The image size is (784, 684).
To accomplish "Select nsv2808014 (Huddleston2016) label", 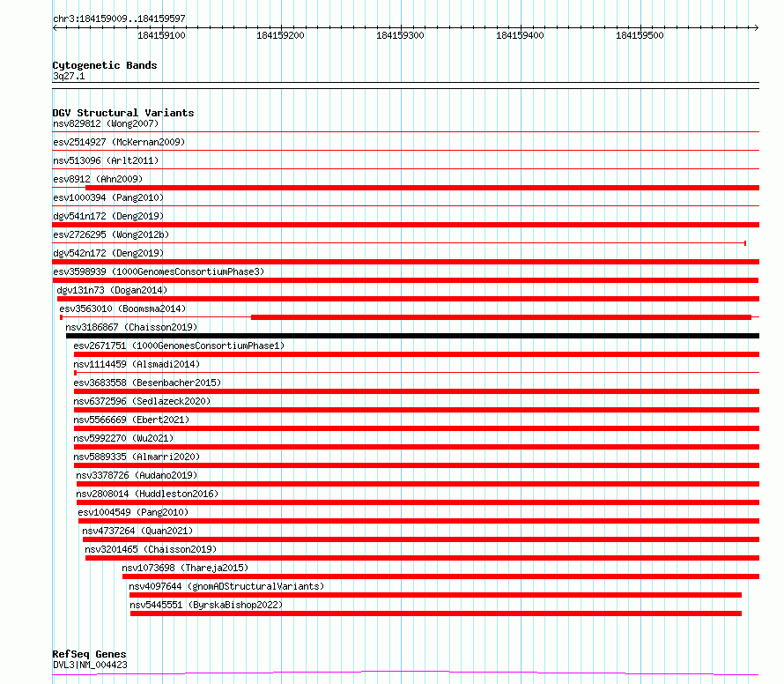I will [147, 494].
